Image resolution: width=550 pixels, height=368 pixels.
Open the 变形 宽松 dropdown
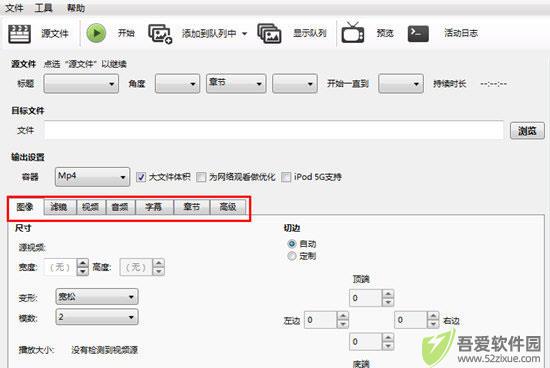97,297
